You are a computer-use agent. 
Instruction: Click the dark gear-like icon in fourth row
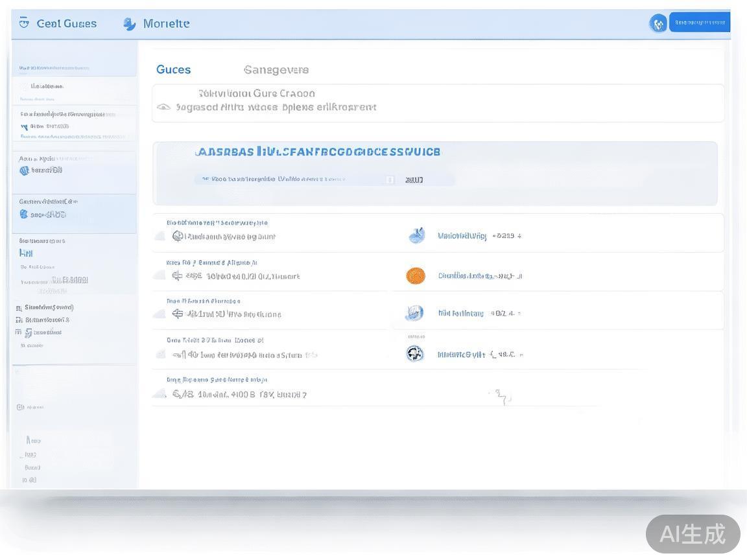coord(414,354)
